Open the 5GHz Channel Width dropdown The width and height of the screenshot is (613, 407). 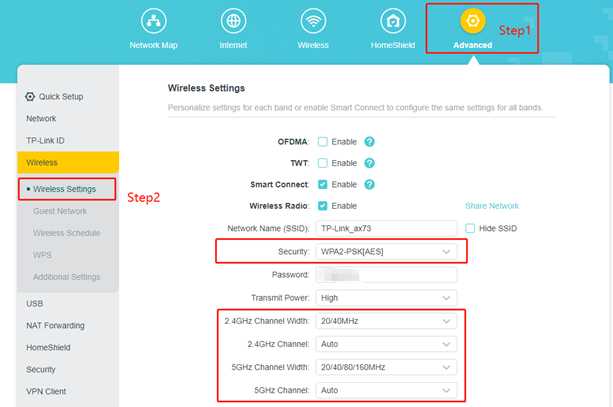(x=385, y=365)
